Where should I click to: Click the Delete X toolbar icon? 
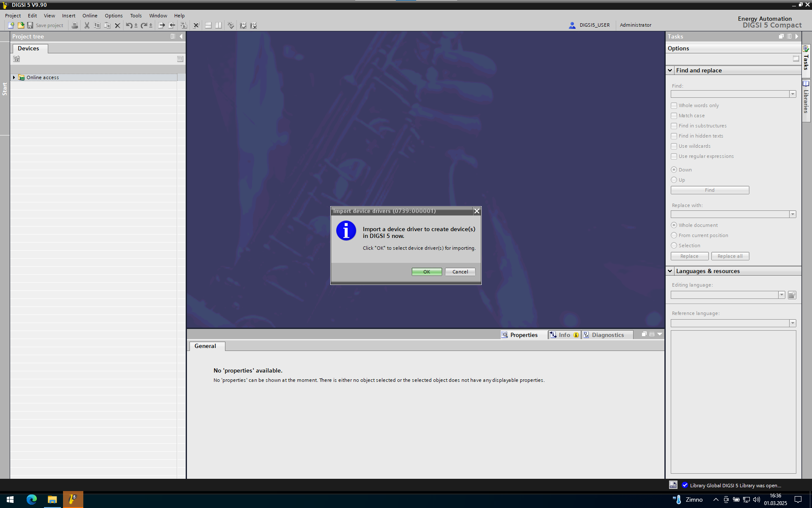[x=118, y=25]
